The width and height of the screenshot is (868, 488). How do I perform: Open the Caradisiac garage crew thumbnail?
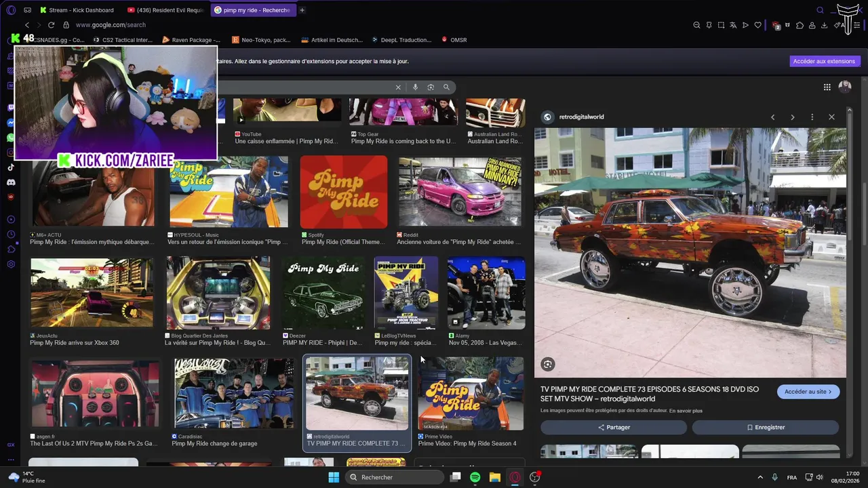[234, 394]
